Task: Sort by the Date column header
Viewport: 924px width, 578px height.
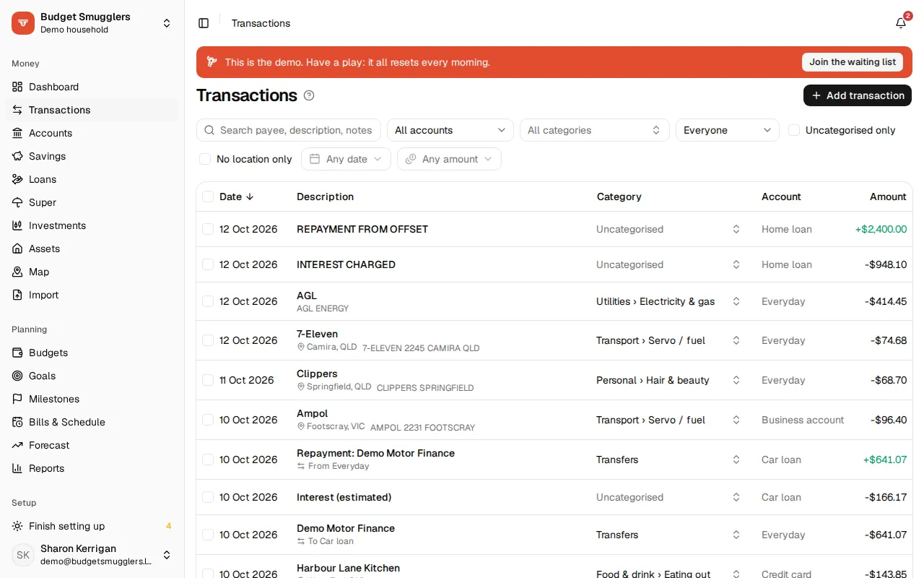Action: point(237,197)
